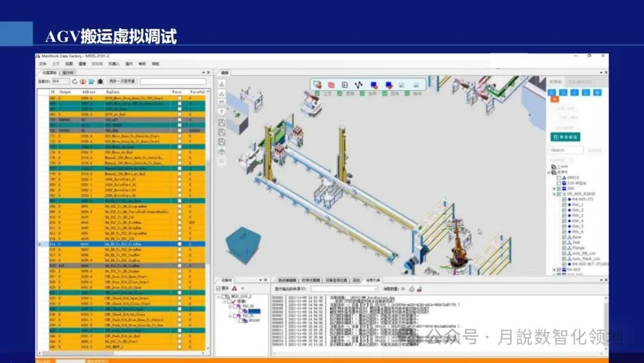
Task: Click the refresh icon beside the ID field
Action: [75, 82]
